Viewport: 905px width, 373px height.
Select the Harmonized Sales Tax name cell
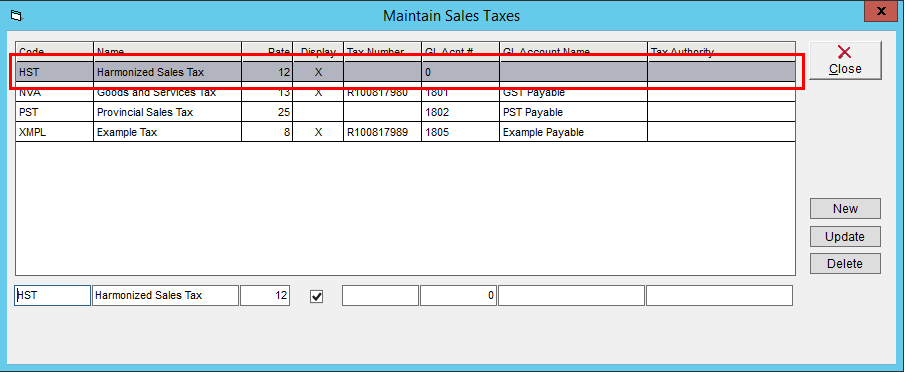click(x=167, y=73)
